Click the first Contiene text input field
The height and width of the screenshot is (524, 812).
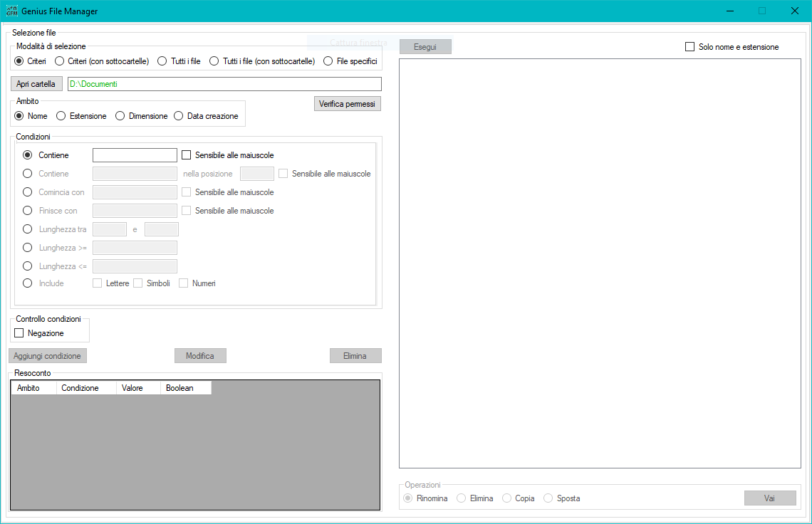tap(135, 155)
